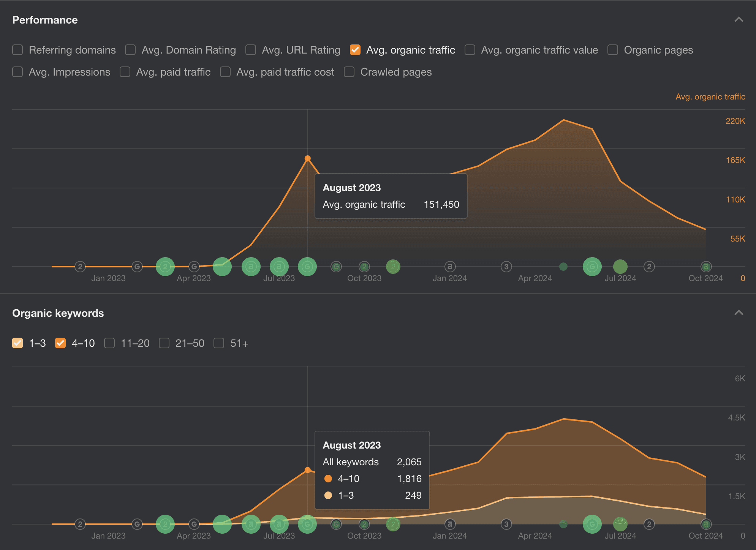756x550 pixels.
Task: Click the "a" marker above Jan 2024 in Performance chart
Action: coord(450,267)
